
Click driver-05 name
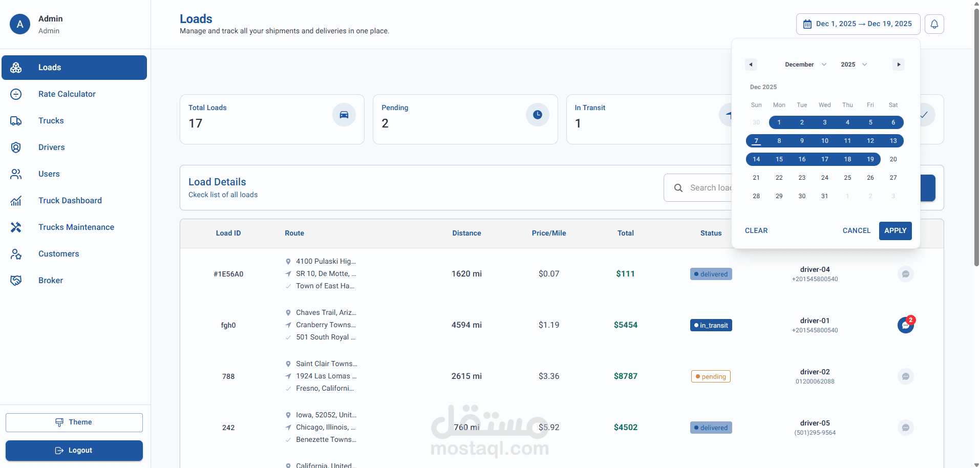pos(815,423)
